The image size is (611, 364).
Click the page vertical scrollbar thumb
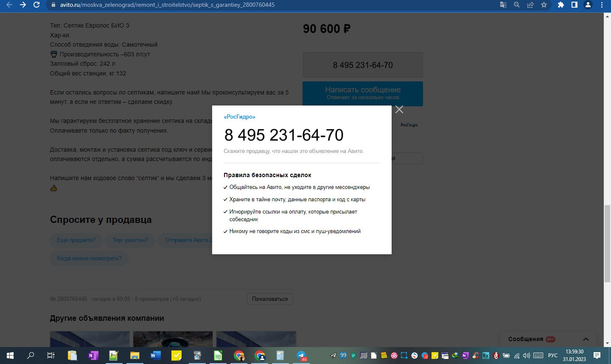click(607, 244)
